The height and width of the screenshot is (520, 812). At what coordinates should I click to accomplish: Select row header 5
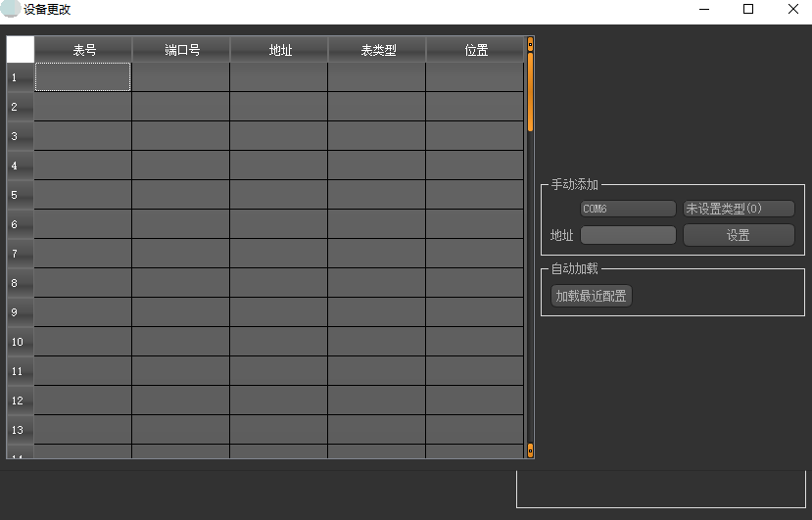(21, 195)
